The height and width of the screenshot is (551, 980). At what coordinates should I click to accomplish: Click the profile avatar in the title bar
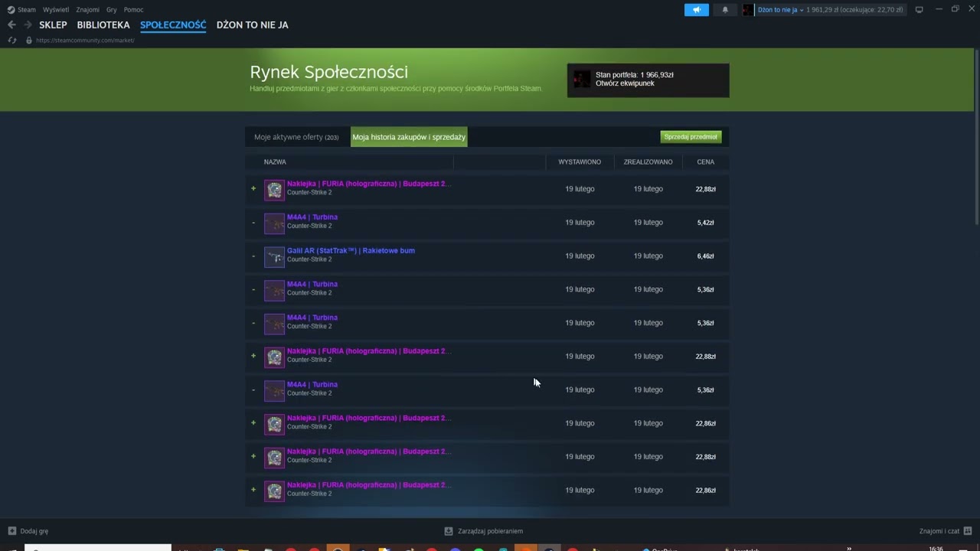(748, 10)
